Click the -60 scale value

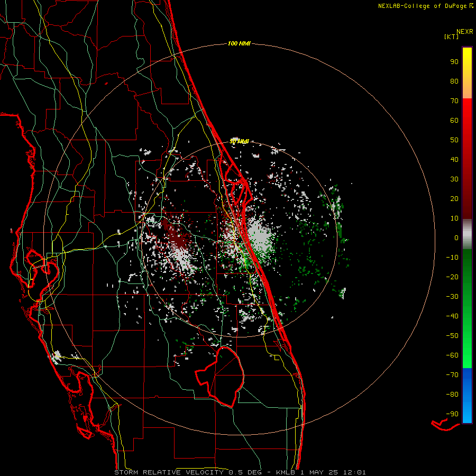coord(452,355)
